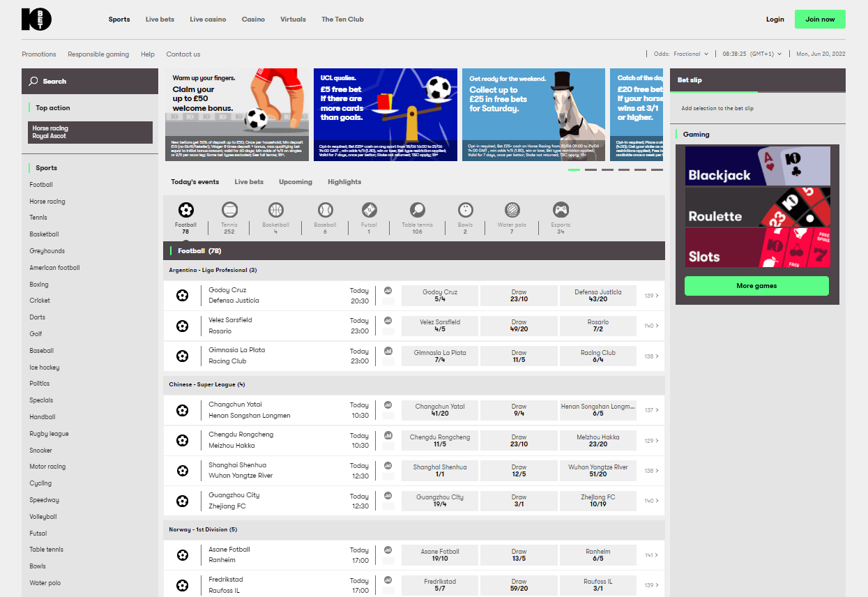Click the Join now button

[820, 20]
